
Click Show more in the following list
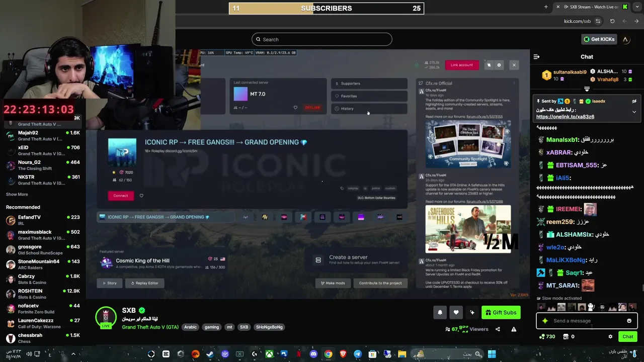[17, 194]
